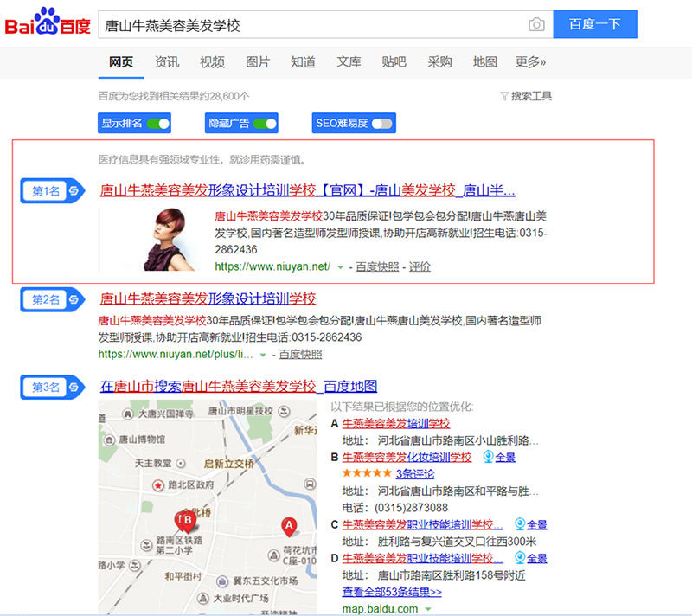Click the address 胜利路与复兴道交叉口往西300米
The width and height of the screenshot is (692, 616).
tap(457, 542)
